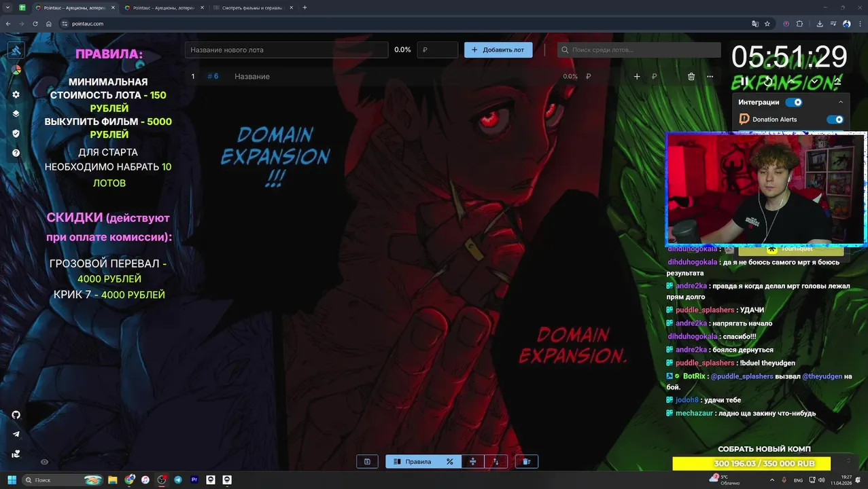Image resolution: width=868 pixels, height=489 pixels.
Task: Open browser extensions puzzle icon
Action: 799,24
